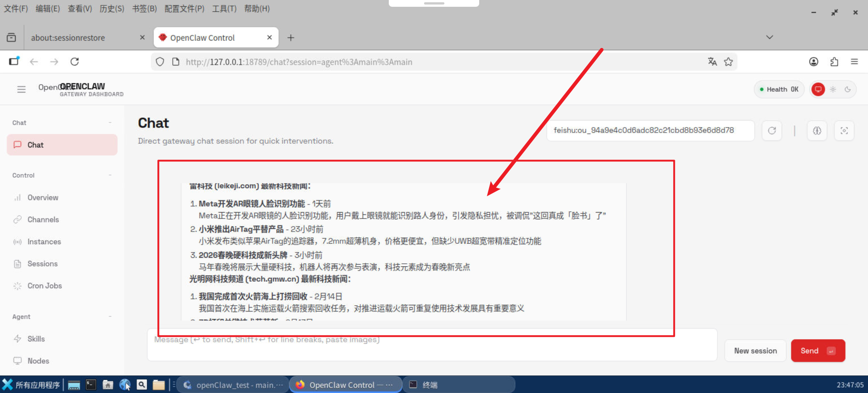Open the Firefox hamburger application menu
Viewport: 868px width, 393px height.
tap(854, 62)
